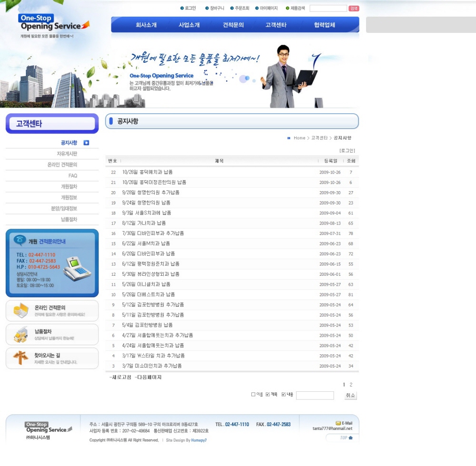Image resolution: width=476 pixels, height=466 pixels.
Task: Uncheck the 제목 search checkbox
Action: click(268, 394)
